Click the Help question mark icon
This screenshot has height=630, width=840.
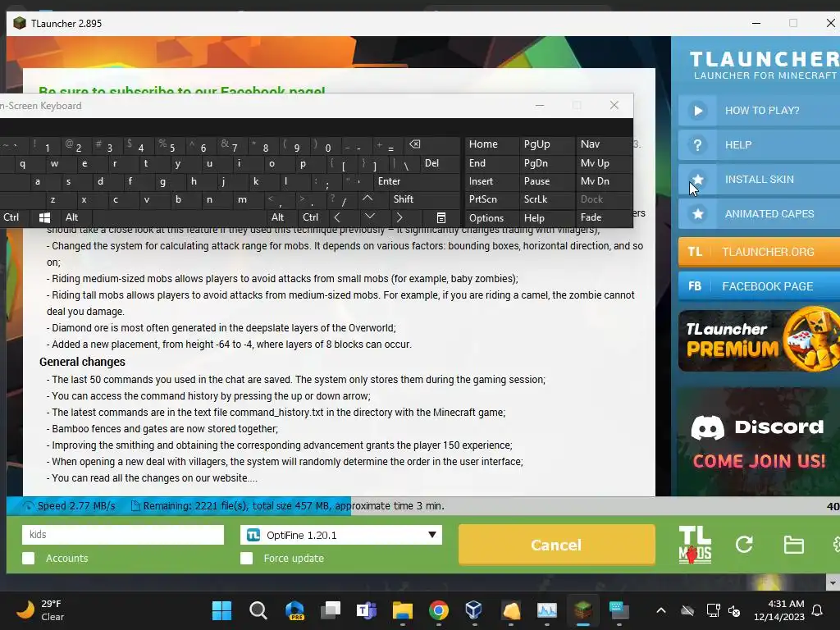tap(697, 145)
